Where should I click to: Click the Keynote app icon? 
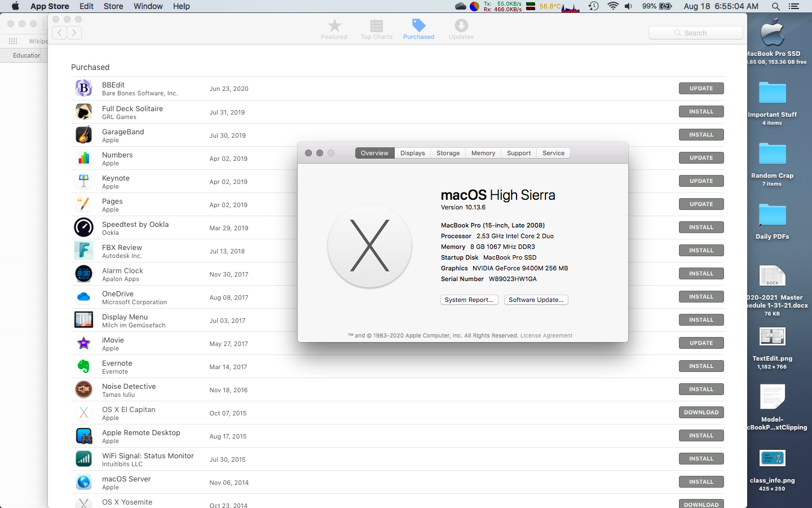point(83,181)
